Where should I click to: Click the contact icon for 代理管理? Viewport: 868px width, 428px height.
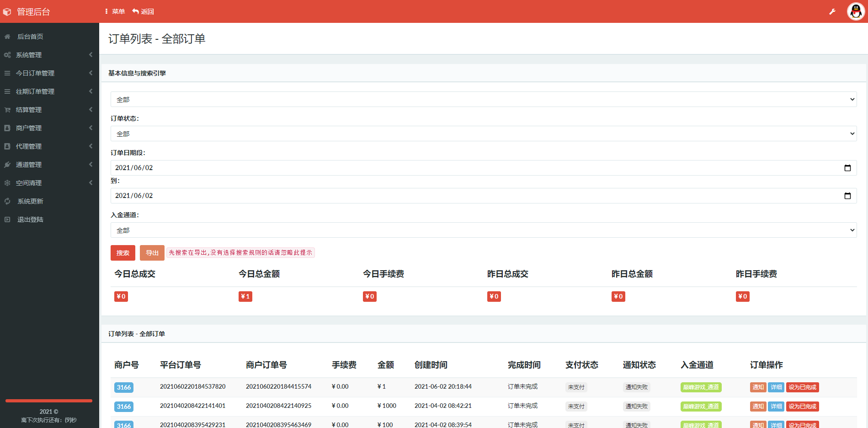point(7,146)
